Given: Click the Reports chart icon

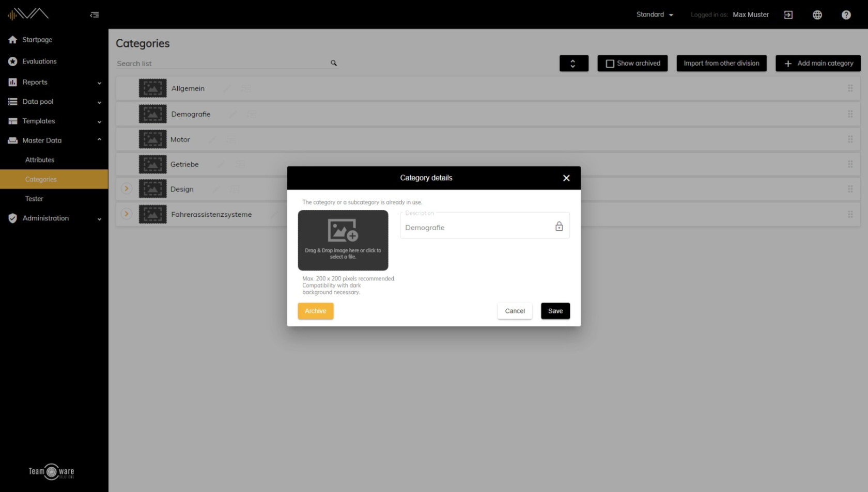Looking at the screenshot, I should [13, 82].
